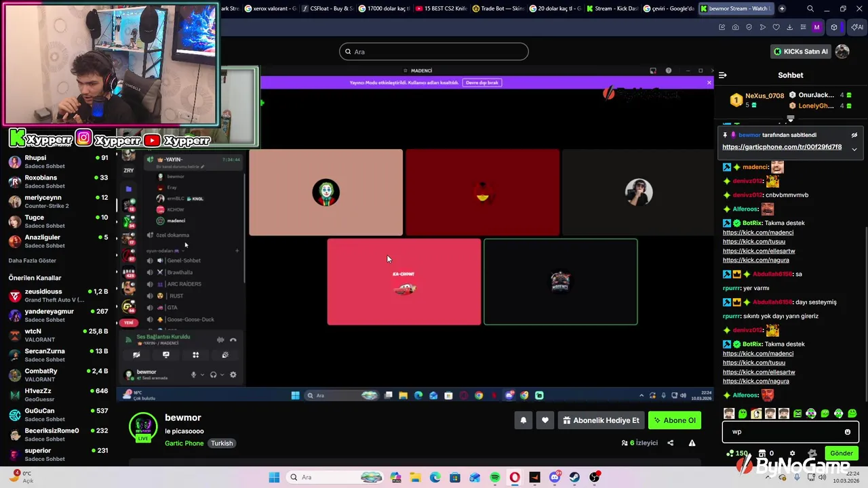Toggle Discord microphone mute
The image size is (868, 488).
tap(193, 375)
